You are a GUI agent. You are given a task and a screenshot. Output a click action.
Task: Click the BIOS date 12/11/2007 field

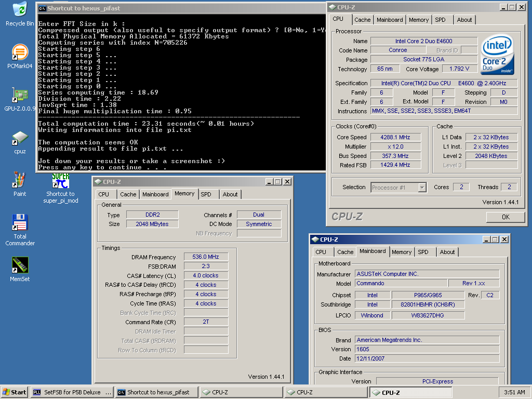click(427, 358)
